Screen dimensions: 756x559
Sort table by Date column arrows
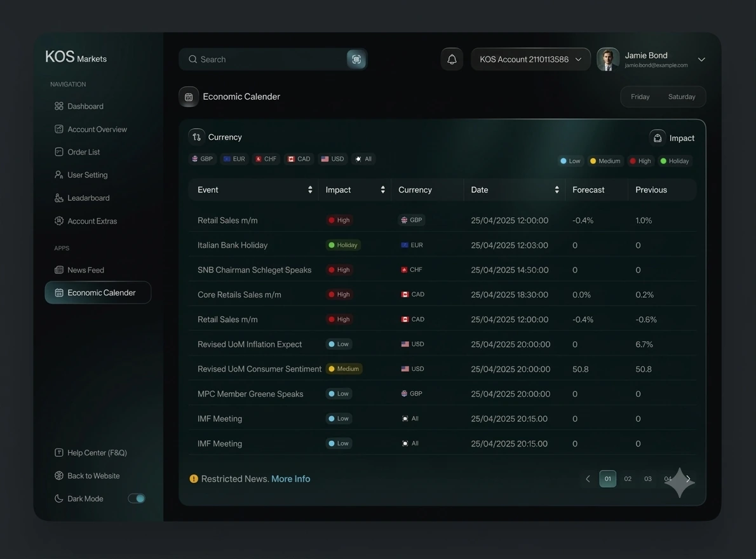[x=557, y=190]
